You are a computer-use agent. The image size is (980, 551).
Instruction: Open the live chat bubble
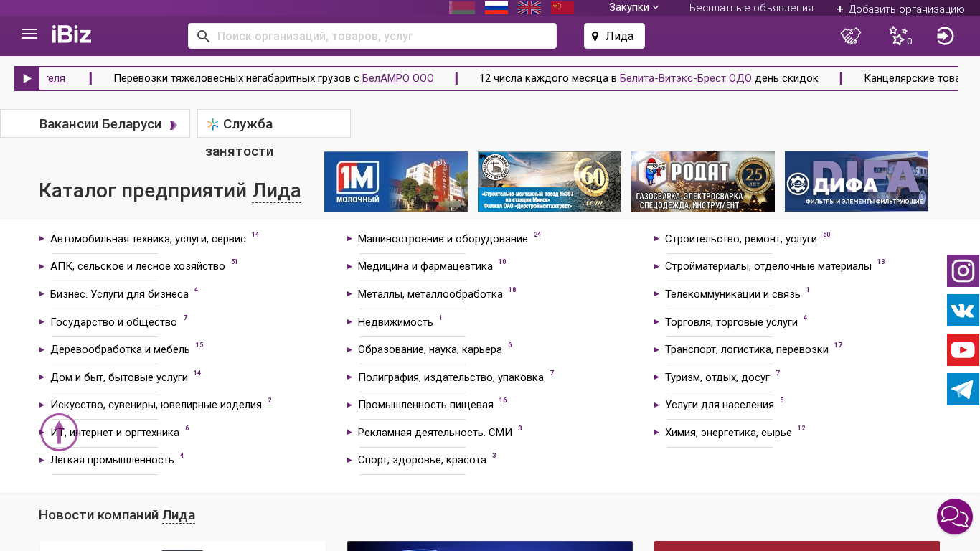coord(954,517)
